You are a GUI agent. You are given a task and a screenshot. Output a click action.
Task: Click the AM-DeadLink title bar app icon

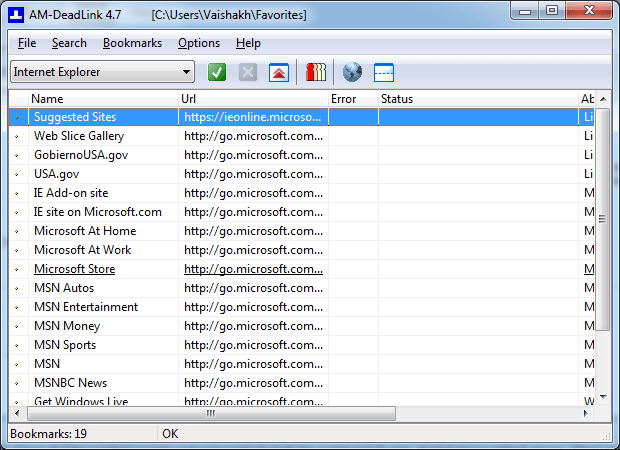(x=16, y=15)
